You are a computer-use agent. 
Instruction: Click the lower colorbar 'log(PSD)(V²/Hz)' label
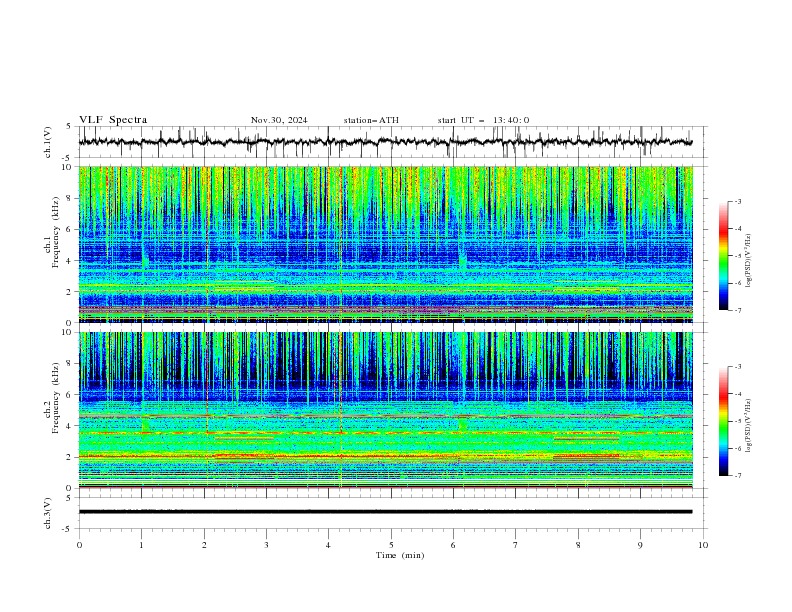point(749,426)
